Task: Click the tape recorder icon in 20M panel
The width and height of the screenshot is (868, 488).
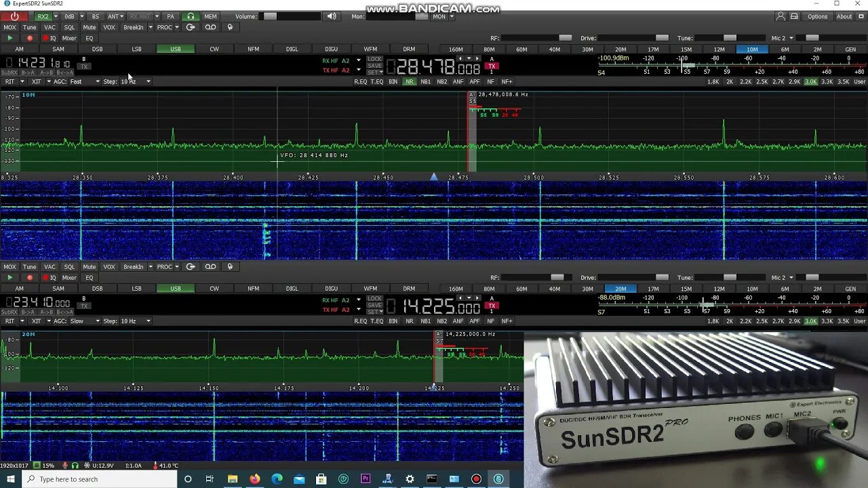Action: pyautogui.click(x=211, y=266)
